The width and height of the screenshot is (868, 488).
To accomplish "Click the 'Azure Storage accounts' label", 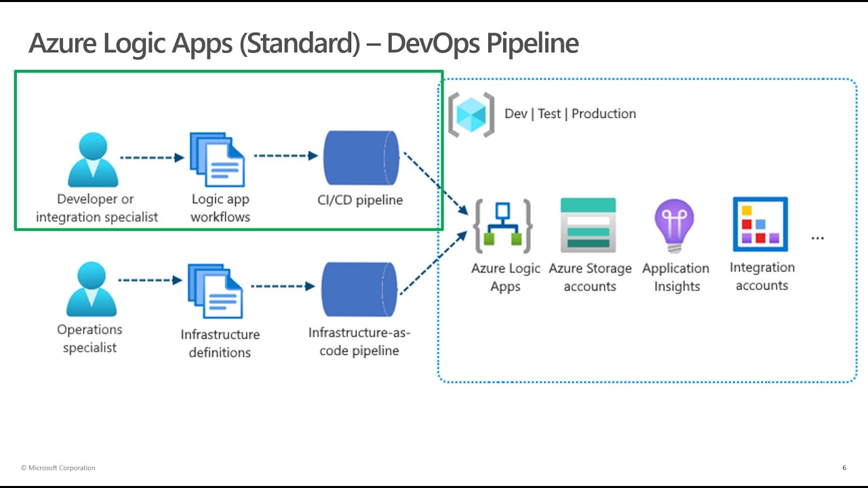I will [x=590, y=277].
